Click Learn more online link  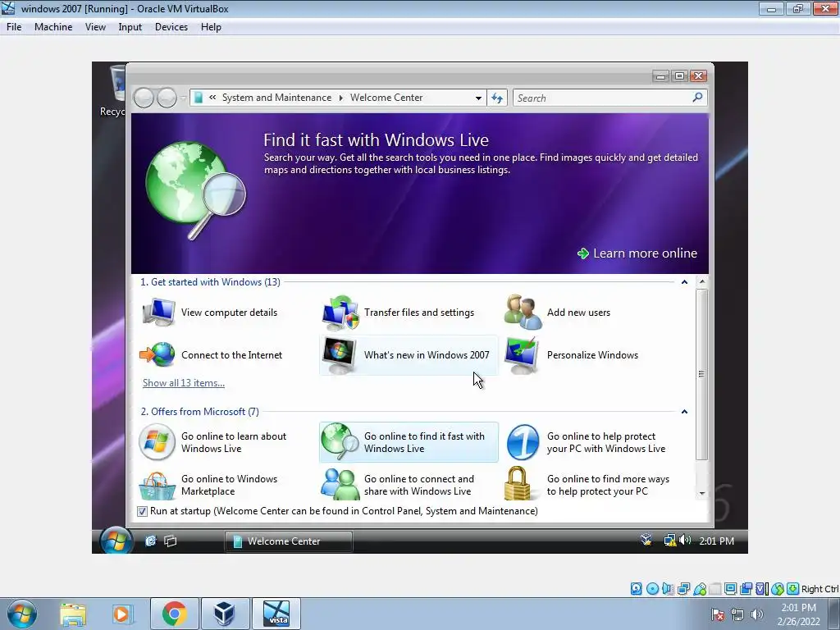click(637, 253)
